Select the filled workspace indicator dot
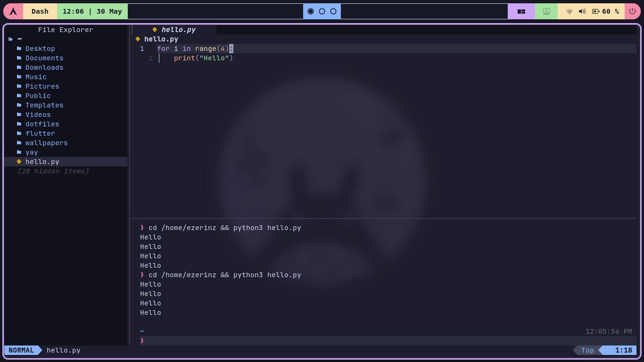The width and height of the screenshot is (644, 362). click(x=311, y=11)
